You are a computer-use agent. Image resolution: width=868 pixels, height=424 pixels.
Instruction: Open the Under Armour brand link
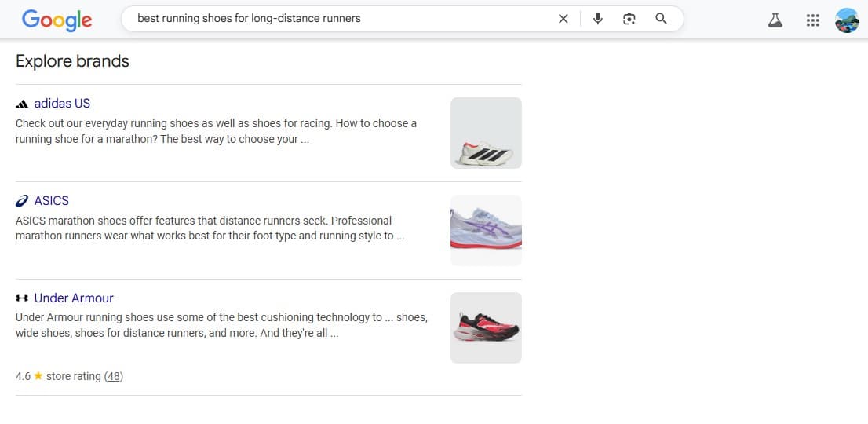coord(74,298)
